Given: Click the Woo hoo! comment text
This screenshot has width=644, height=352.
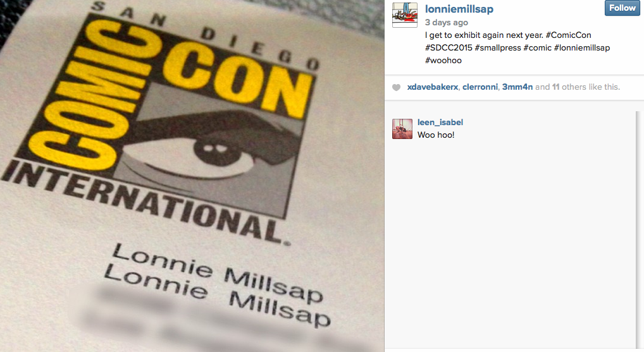Looking at the screenshot, I should (436, 135).
